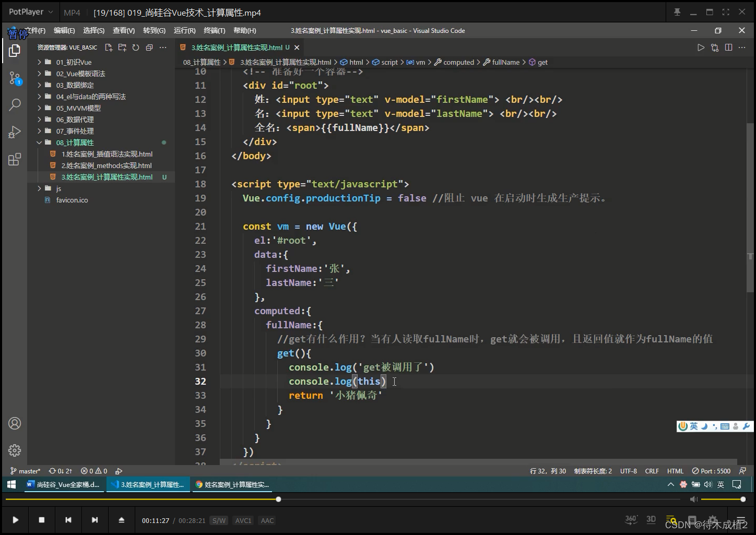The height and width of the screenshot is (535, 756).
Task: Show hidden system tray icons
Action: 670,484
